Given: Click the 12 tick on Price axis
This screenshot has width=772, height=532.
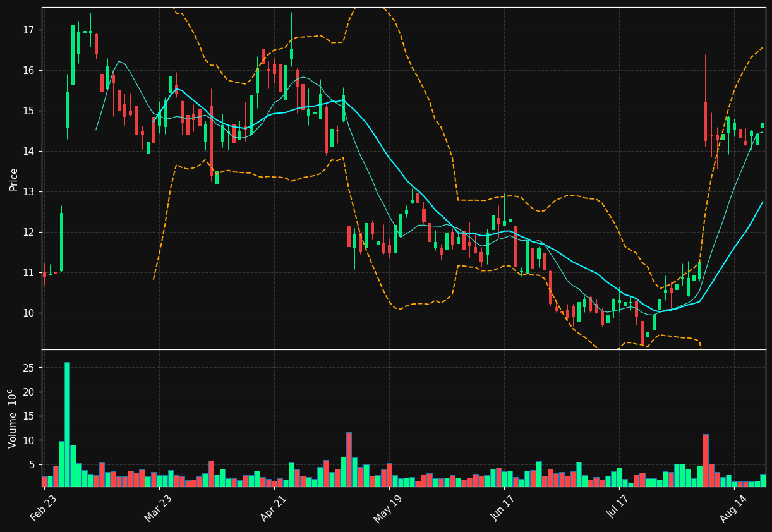Looking at the screenshot, I should 30,233.
